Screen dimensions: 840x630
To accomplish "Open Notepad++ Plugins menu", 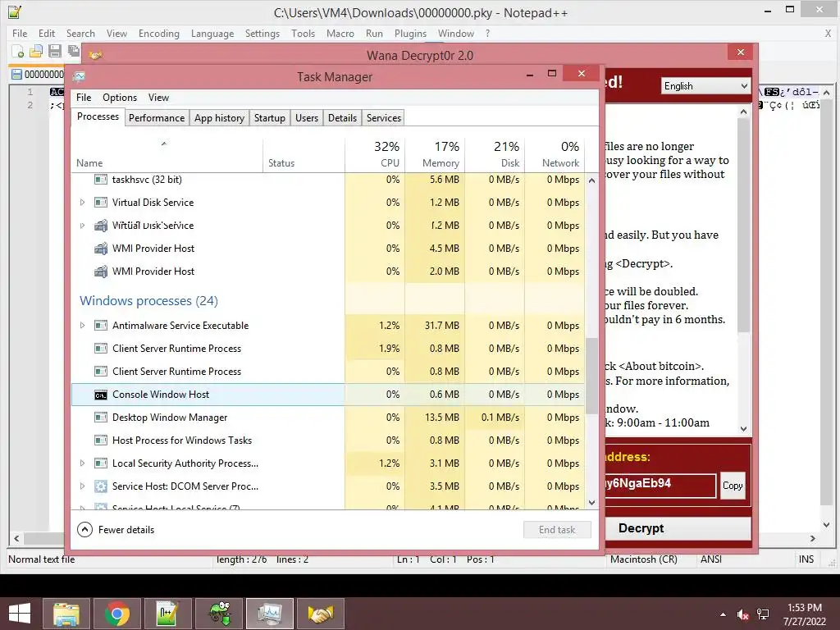I will click(x=410, y=33).
